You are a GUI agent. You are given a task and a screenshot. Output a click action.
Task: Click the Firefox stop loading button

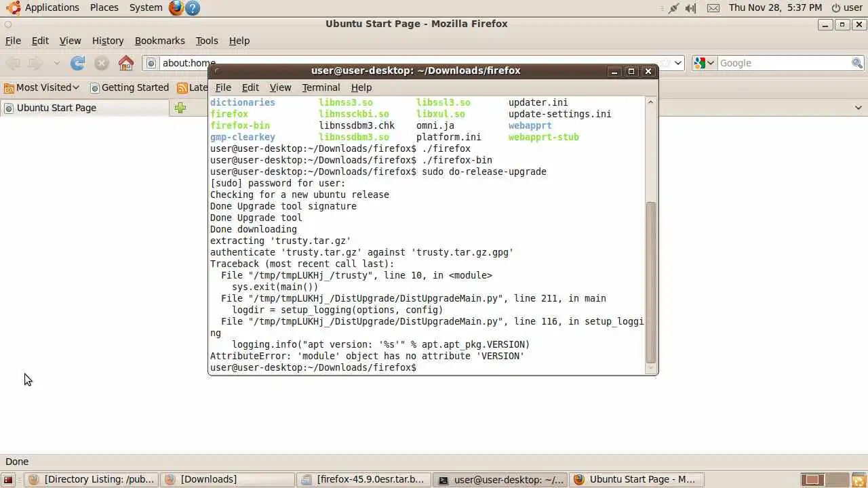tap(102, 63)
